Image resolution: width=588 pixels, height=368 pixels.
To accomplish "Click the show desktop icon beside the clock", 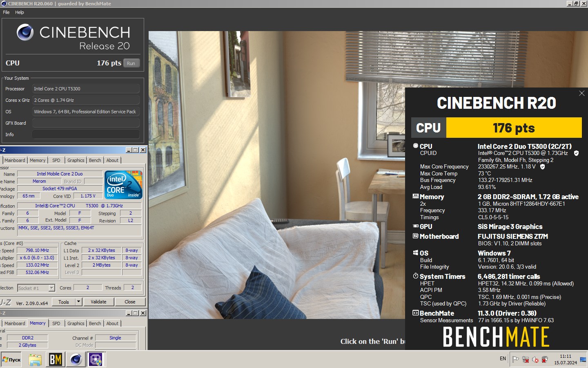I will pyautogui.click(x=583, y=359).
